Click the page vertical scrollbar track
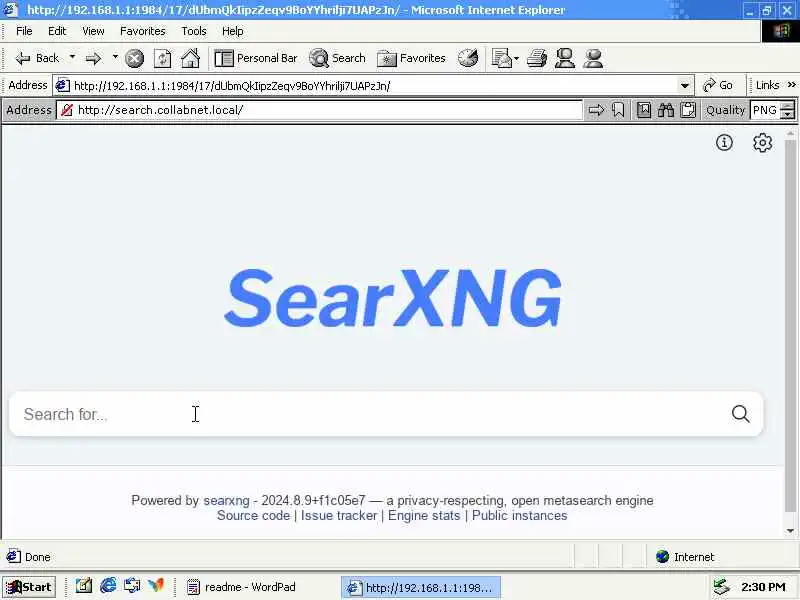800x600 pixels. pyautogui.click(x=790, y=332)
